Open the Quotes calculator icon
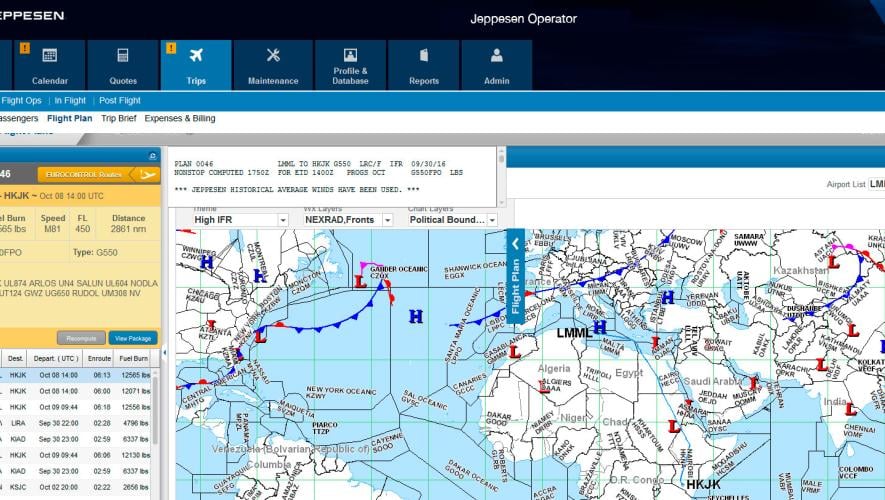The height and width of the screenshot is (500, 885). [123, 56]
